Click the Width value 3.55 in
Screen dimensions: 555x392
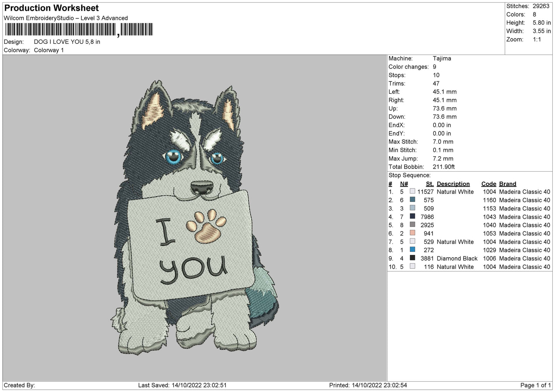click(x=542, y=31)
